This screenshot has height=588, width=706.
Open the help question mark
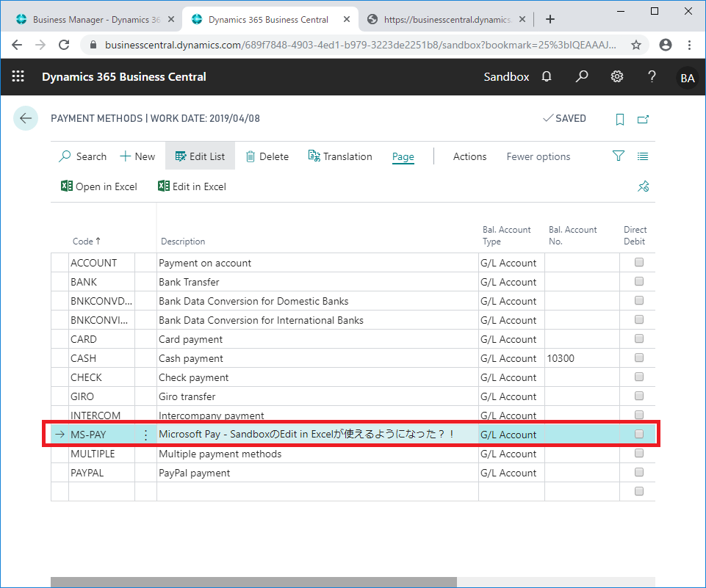pyautogui.click(x=652, y=76)
